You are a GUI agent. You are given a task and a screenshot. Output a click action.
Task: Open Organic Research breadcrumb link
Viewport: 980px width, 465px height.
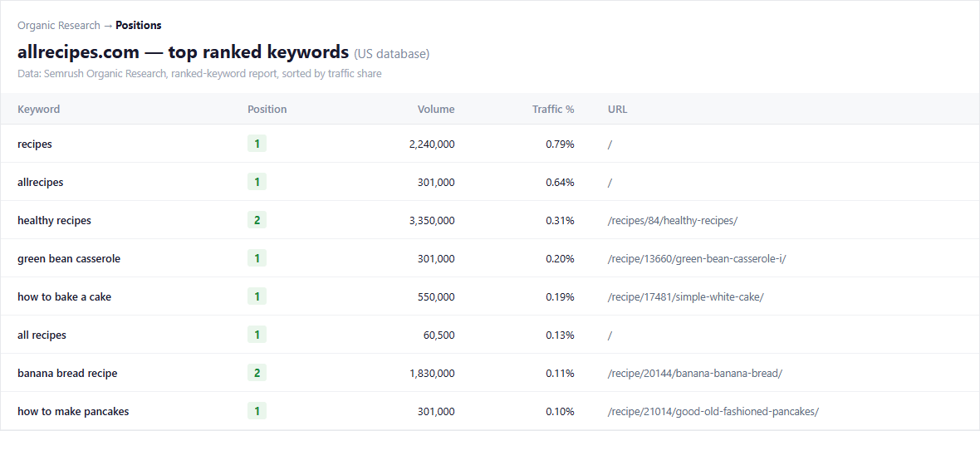[x=59, y=26]
